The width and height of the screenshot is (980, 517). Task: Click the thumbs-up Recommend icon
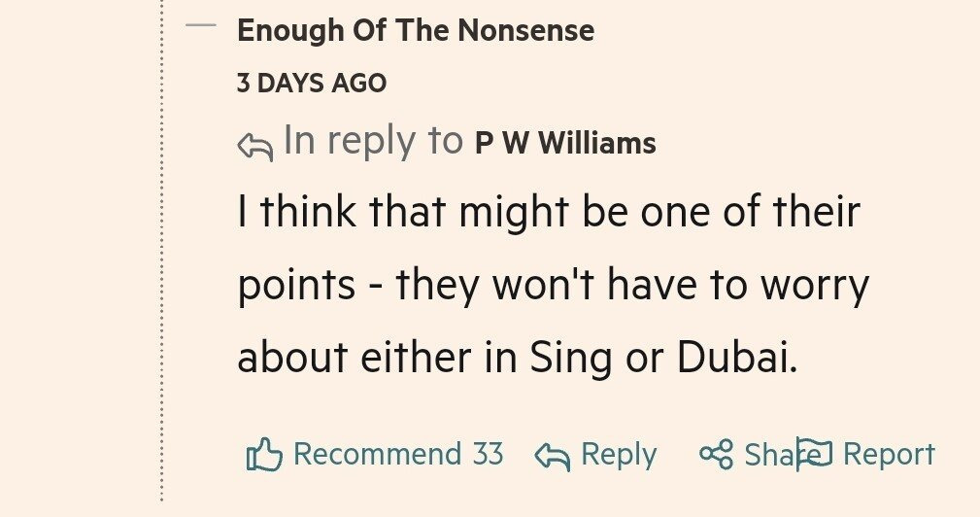coord(263,455)
